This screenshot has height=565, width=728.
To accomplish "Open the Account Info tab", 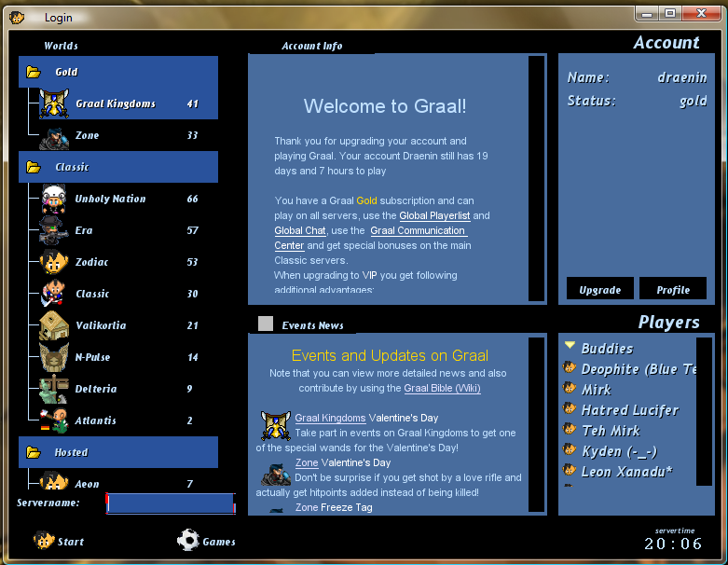I will (x=311, y=46).
